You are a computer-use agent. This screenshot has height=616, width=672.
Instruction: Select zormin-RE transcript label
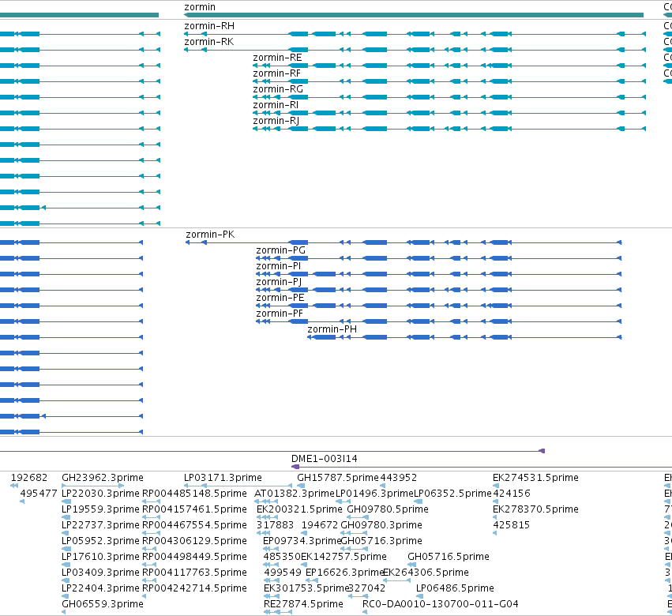click(x=277, y=58)
